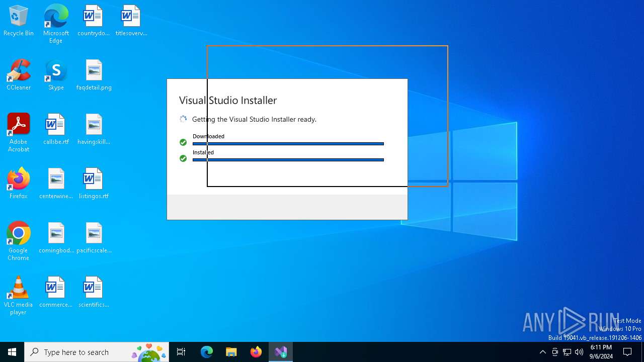Viewport: 644px width, 362px height.
Task: Open Task View on taskbar
Action: point(181,352)
